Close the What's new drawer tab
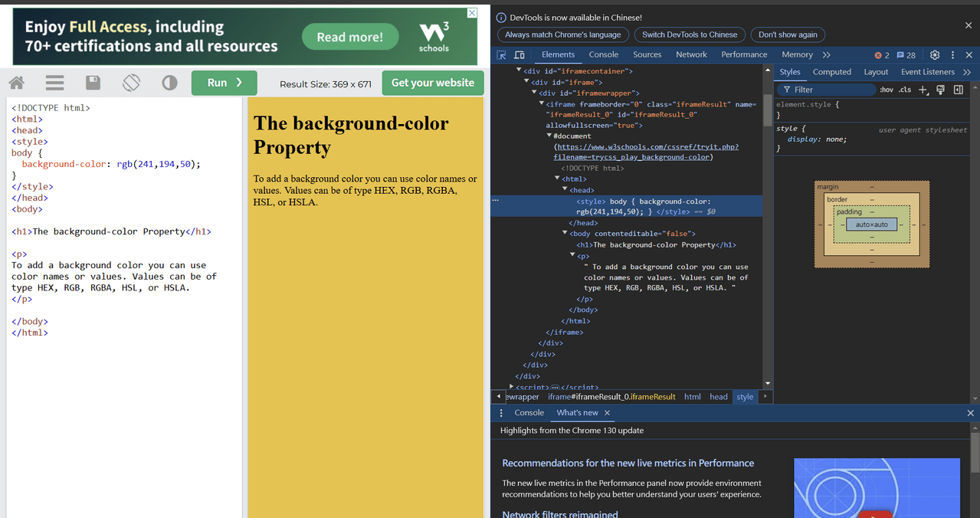980x518 pixels. tap(607, 413)
